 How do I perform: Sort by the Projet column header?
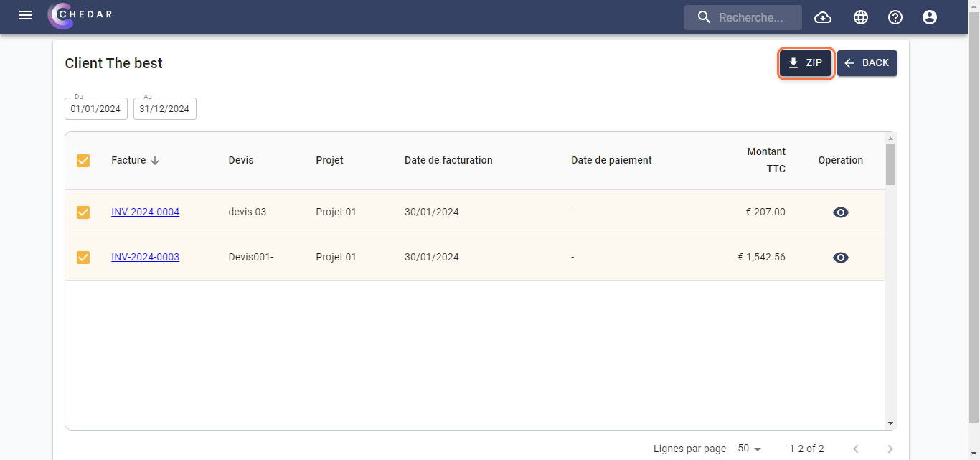tap(329, 161)
